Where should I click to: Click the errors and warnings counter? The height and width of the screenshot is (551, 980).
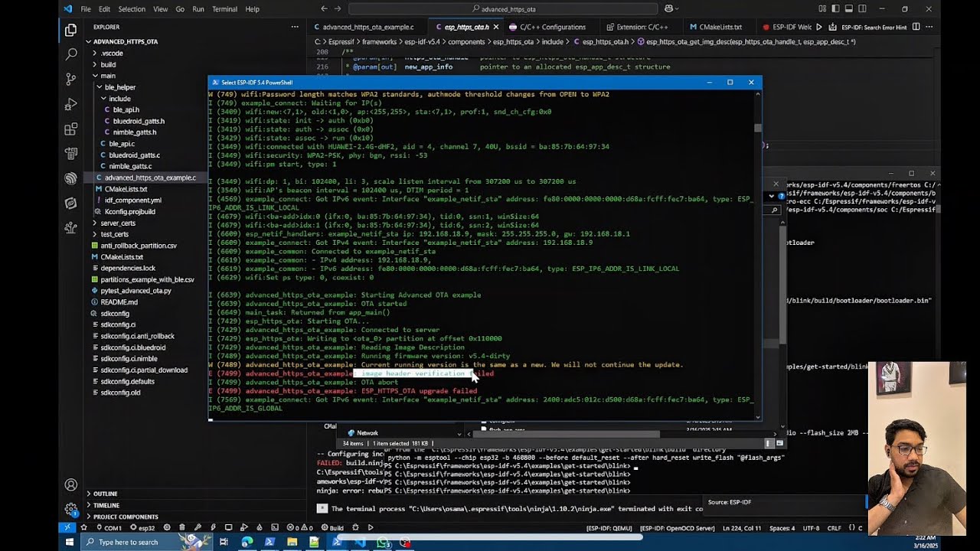[x=299, y=528]
